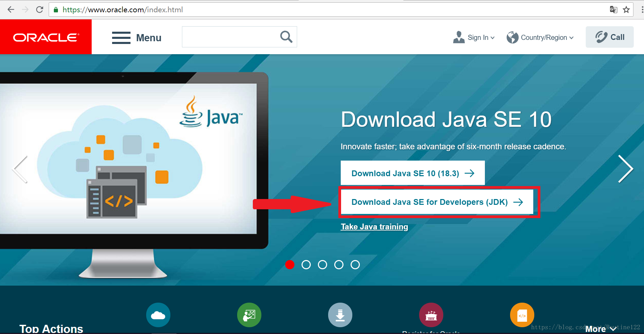Click the Download Java SE 10 heading

tap(446, 119)
